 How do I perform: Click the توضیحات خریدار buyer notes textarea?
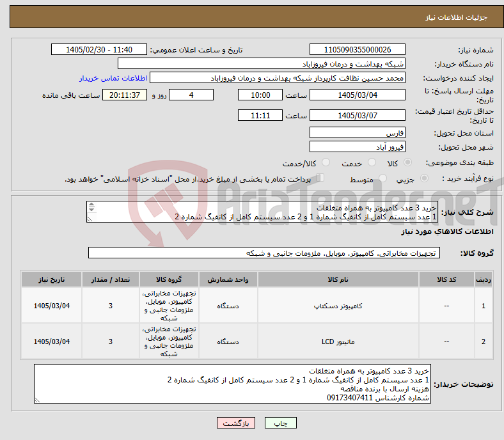point(232,384)
